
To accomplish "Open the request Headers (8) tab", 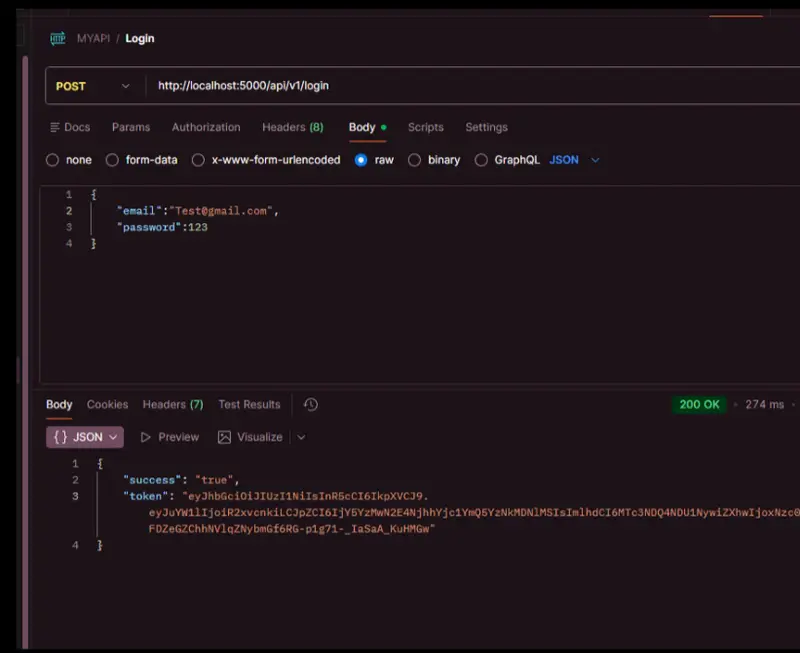I will [x=293, y=127].
